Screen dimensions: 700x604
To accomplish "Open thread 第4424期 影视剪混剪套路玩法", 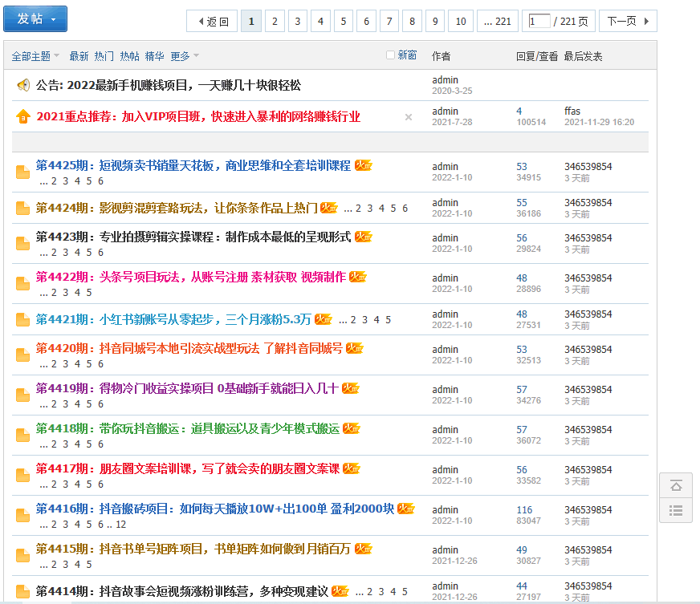I will (x=177, y=208).
